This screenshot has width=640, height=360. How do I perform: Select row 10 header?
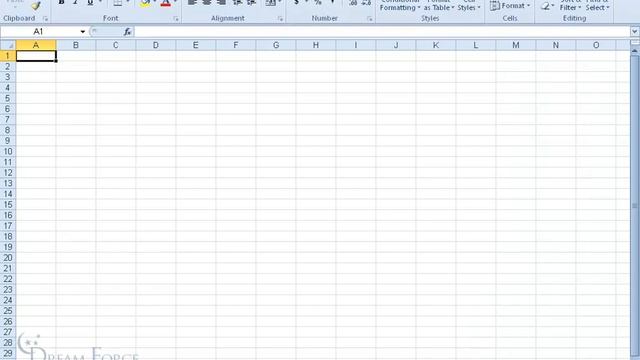click(8, 151)
